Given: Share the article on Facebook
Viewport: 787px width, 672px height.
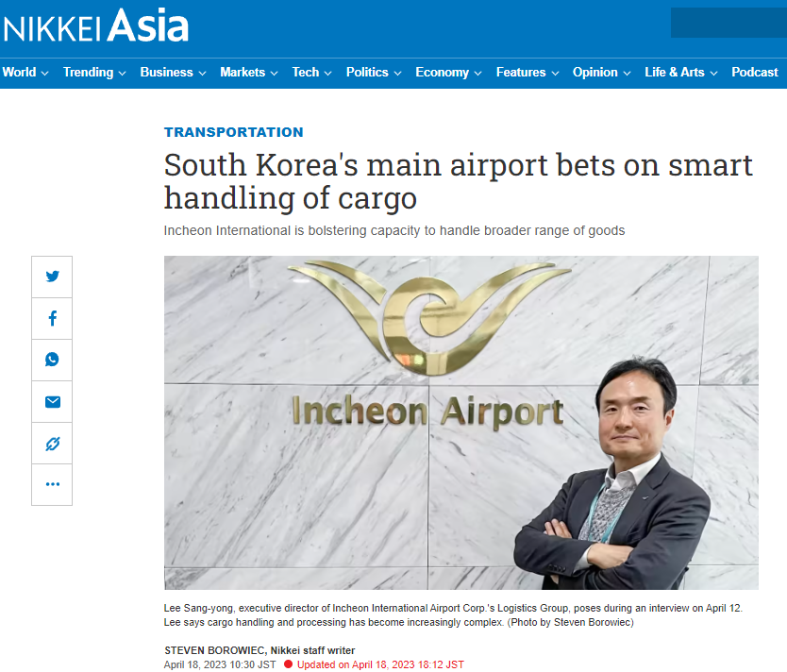Looking at the screenshot, I should click(52, 318).
